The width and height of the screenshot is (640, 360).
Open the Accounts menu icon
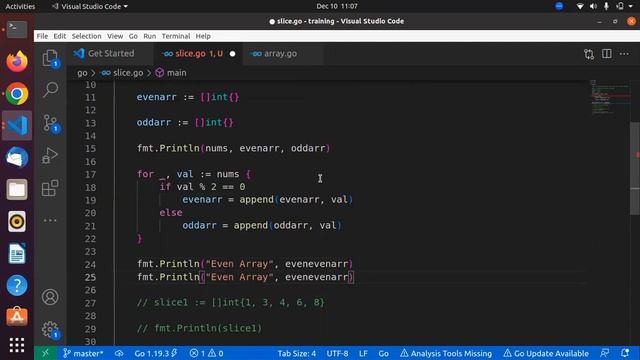tap(50, 297)
